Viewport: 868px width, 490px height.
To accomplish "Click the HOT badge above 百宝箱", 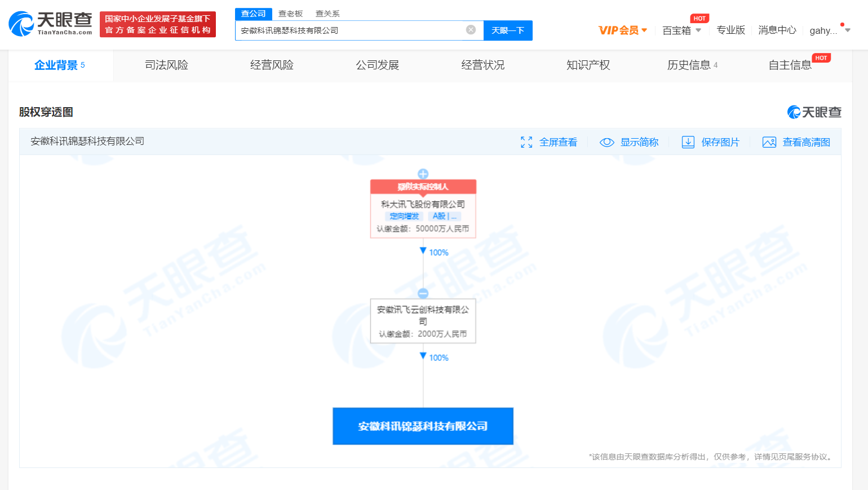I will coord(699,19).
